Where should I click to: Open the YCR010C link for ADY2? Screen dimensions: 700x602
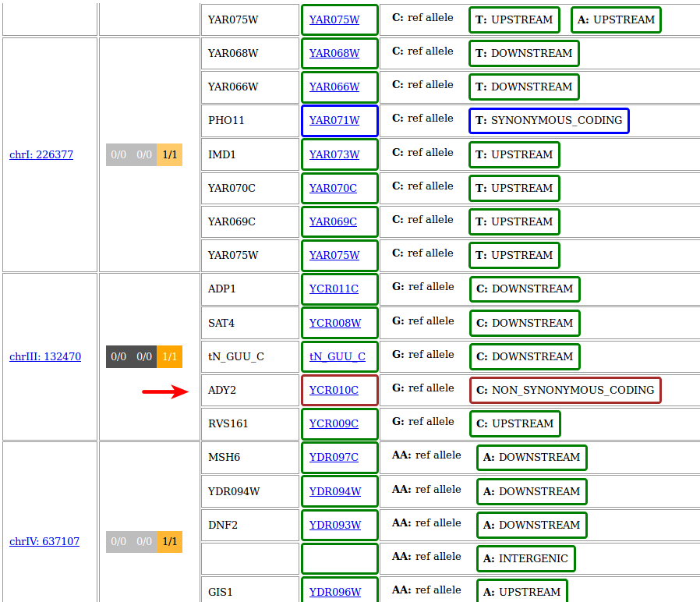click(334, 390)
